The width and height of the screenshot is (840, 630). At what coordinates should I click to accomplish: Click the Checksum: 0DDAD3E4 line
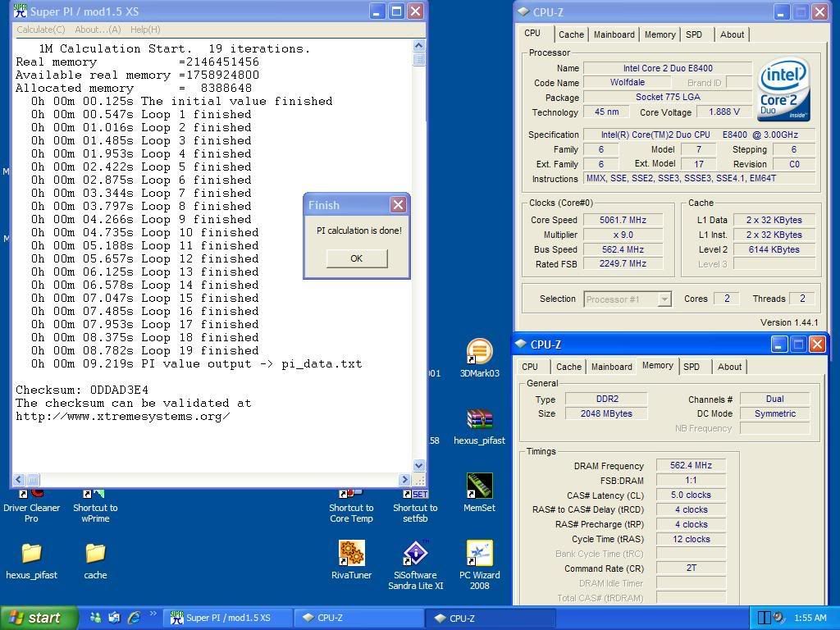[82, 390]
